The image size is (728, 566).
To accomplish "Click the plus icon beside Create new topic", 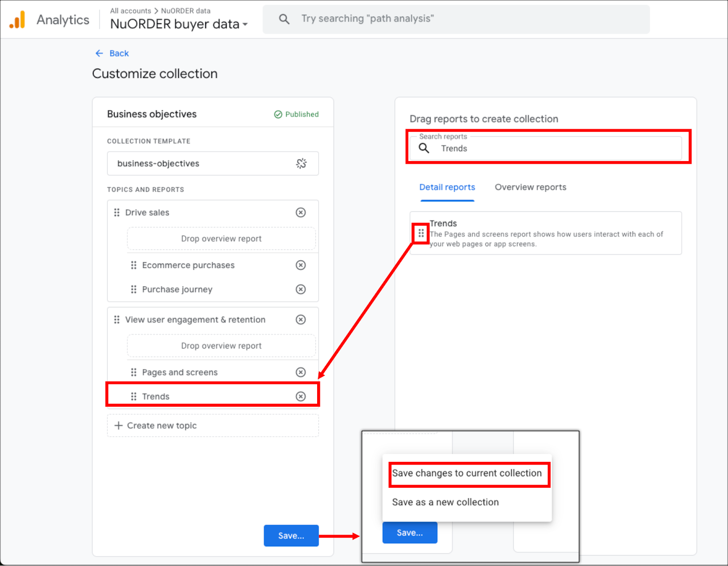I will (118, 425).
